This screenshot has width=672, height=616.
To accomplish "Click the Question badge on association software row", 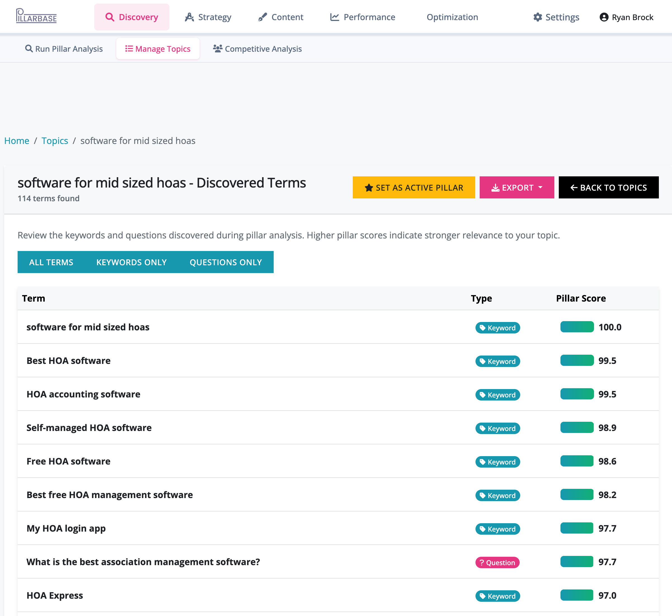I will click(497, 562).
